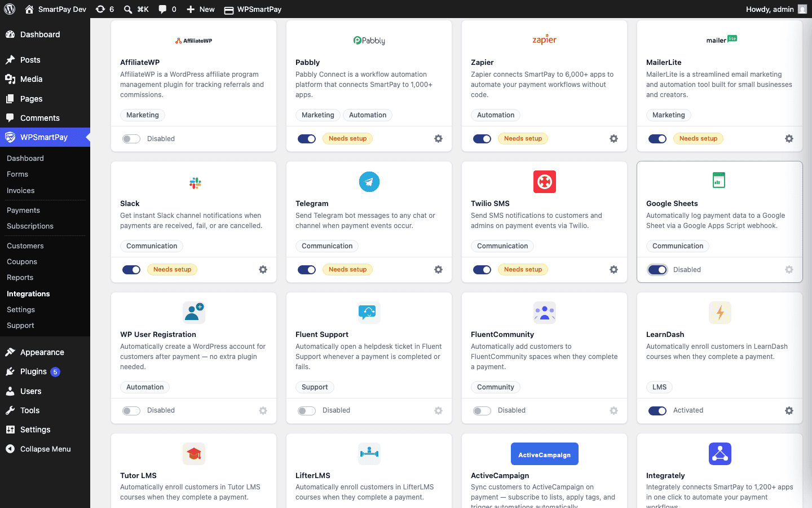Viewport: 812px width, 508px height.
Task: Open WPSmartPay Settings submenu item
Action: pos(21,310)
